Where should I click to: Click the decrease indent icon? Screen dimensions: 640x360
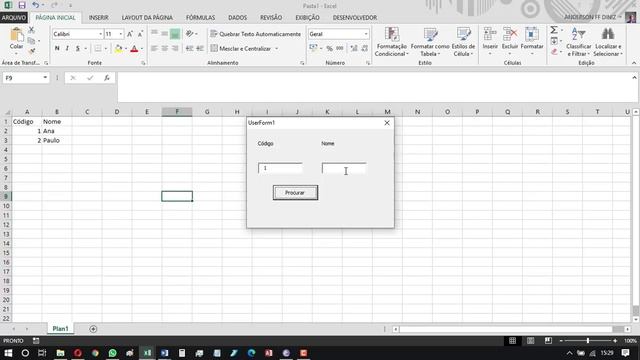pyautogui.click(x=189, y=49)
